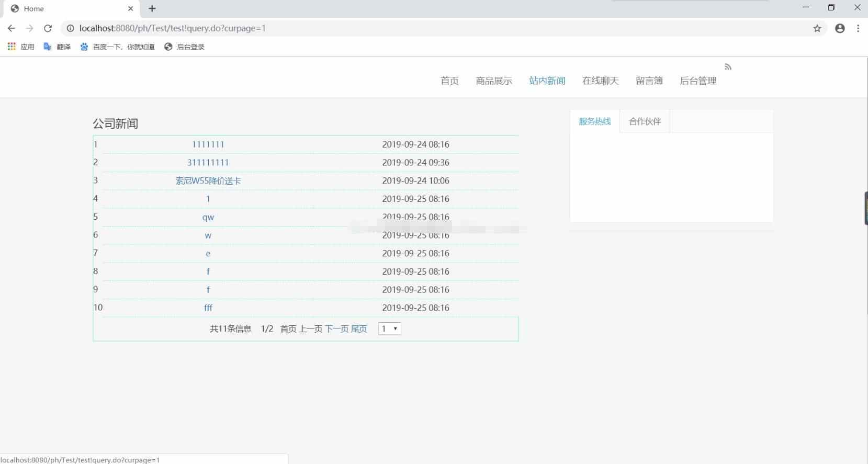868x464 pixels.
Task: Switch to the 合作伙伴 tab
Action: 645,121
